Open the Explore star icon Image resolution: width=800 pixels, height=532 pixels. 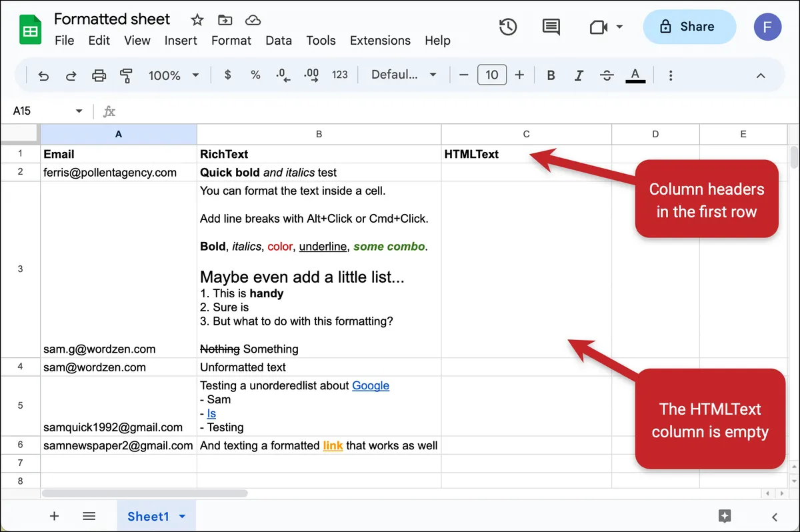click(725, 515)
